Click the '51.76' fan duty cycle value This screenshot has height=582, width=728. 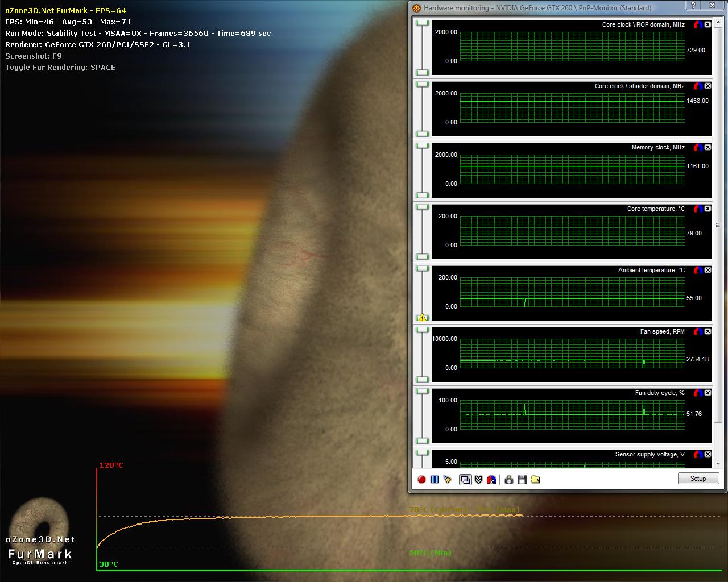click(x=694, y=414)
